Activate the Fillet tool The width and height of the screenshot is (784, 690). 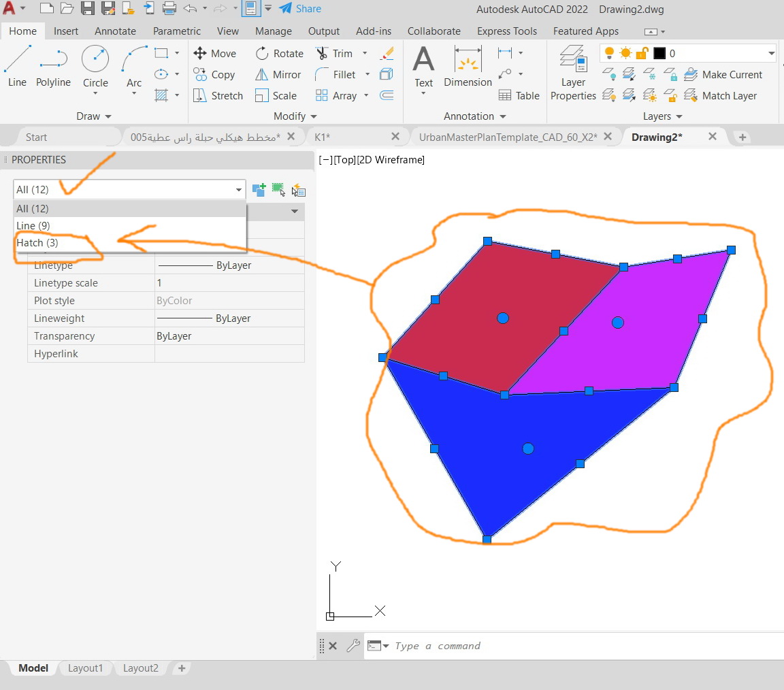(336, 74)
